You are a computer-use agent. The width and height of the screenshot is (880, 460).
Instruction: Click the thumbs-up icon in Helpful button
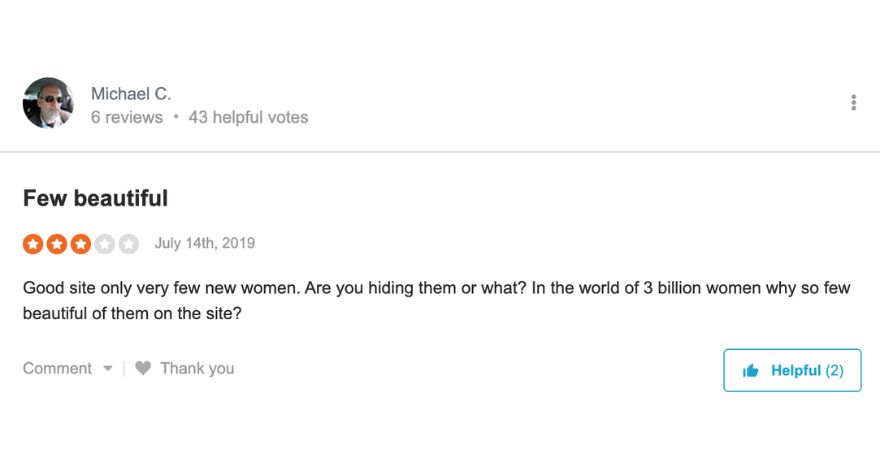click(x=751, y=371)
